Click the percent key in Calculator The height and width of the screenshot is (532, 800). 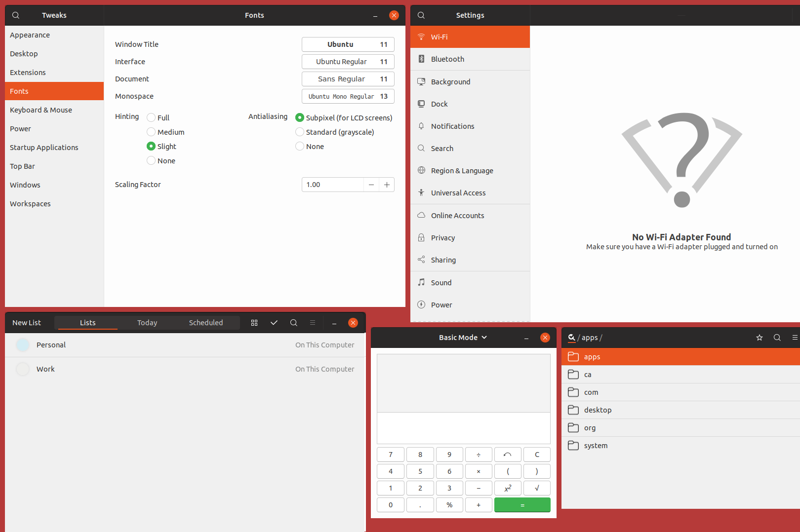(449, 505)
